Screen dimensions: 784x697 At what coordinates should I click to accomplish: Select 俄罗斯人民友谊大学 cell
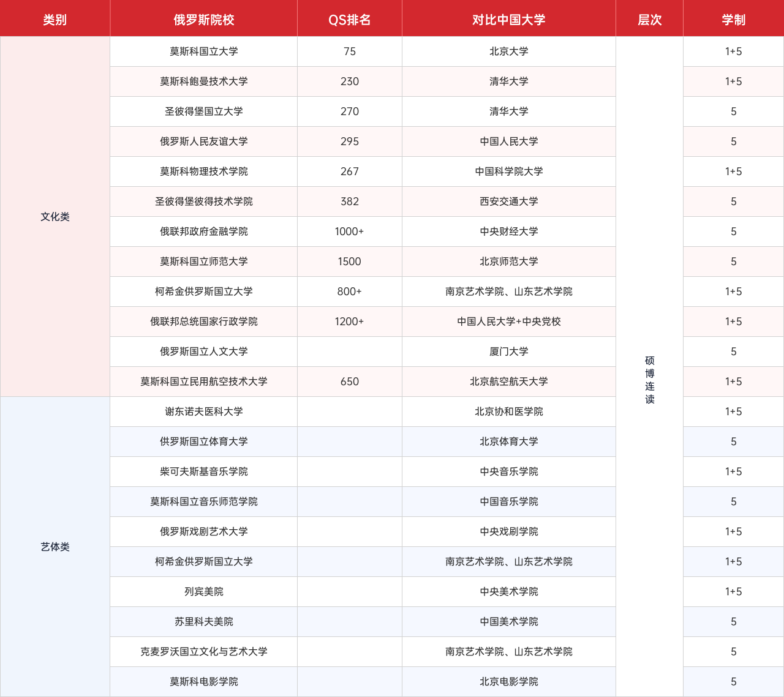[x=204, y=141]
